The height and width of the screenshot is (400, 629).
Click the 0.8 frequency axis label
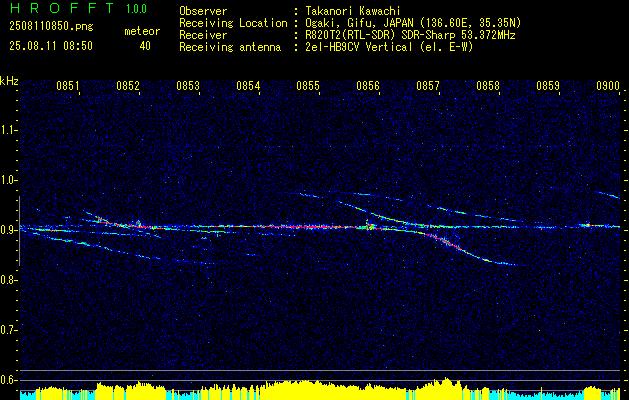(x=8, y=280)
